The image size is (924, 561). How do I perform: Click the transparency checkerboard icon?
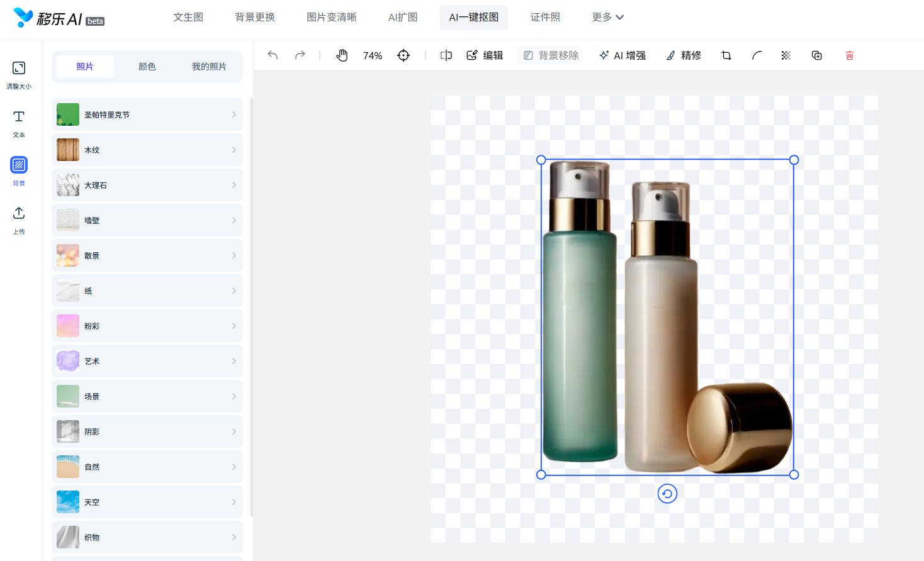(786, 55)
